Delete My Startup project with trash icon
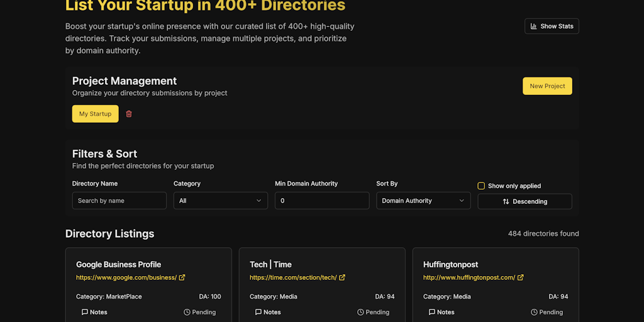 [129, 114]
